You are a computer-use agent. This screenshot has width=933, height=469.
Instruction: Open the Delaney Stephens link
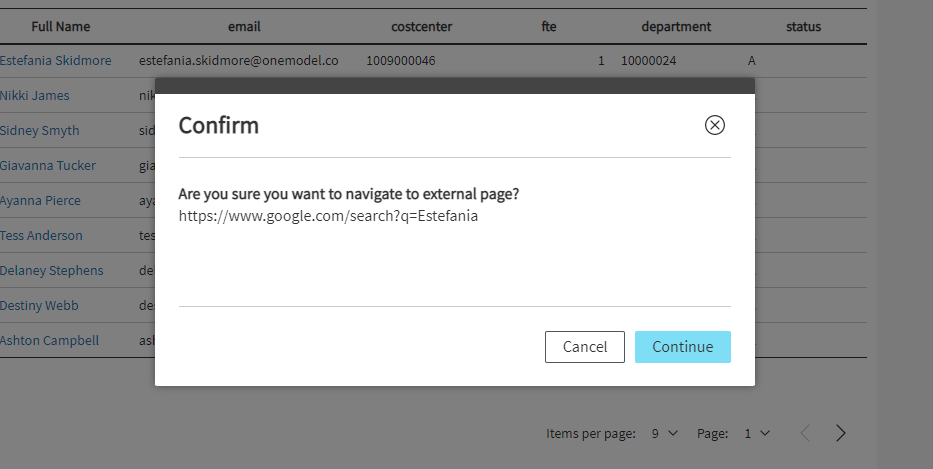point(52,270)
